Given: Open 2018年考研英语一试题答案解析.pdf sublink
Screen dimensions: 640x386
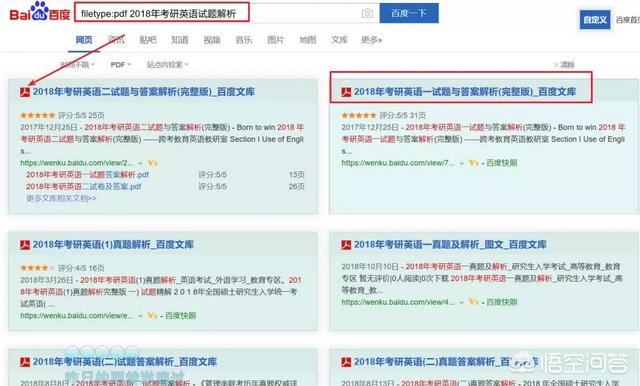Looking at the screenshot, I should pos(87,175).
